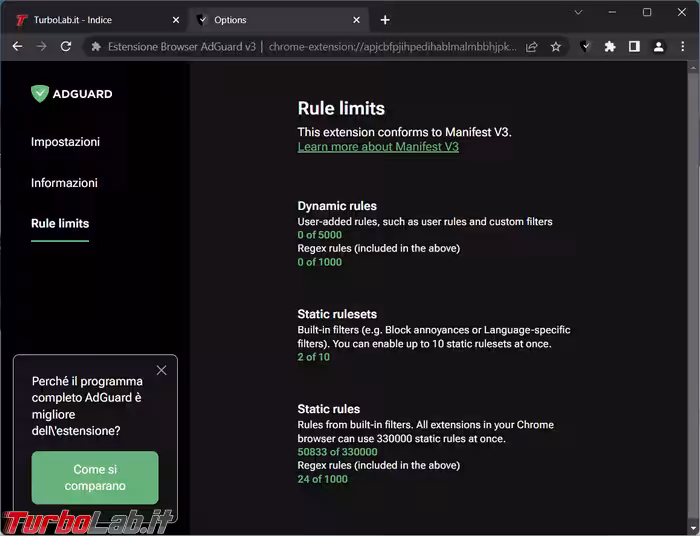Click the browser forward arrow

coord(42,46)
